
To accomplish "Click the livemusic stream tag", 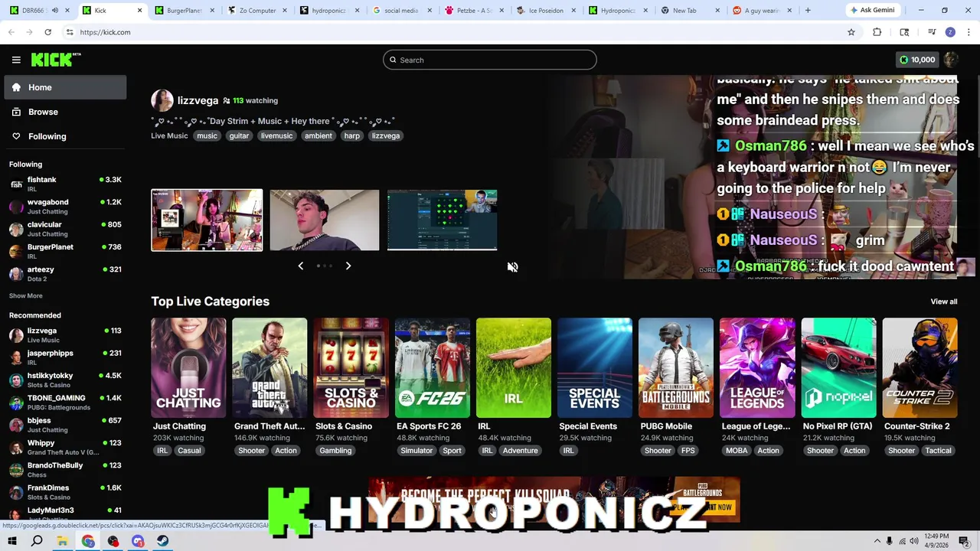I will pos(276,135).
